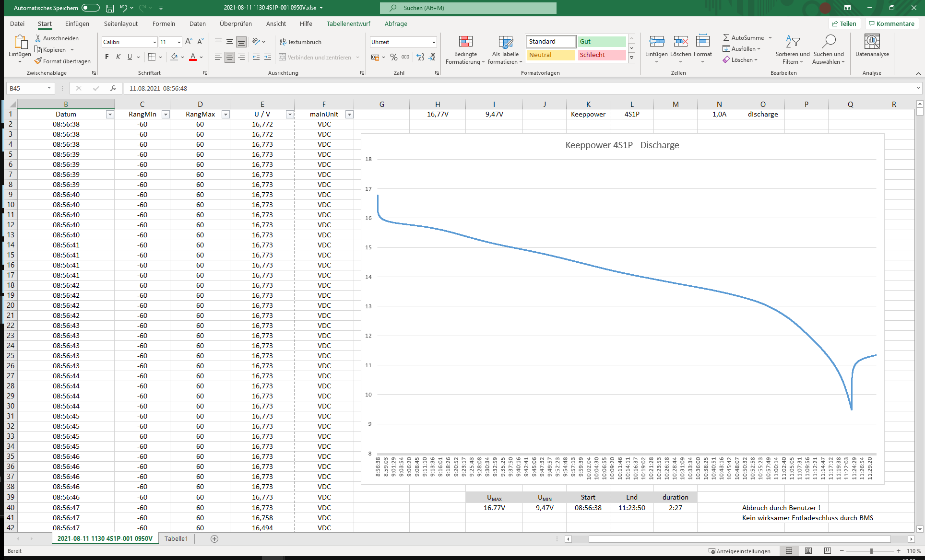Viewport: 925px width, 560px height.
Task: Click the Ausschneiden scissors icon
Action: tap(38, 38)
